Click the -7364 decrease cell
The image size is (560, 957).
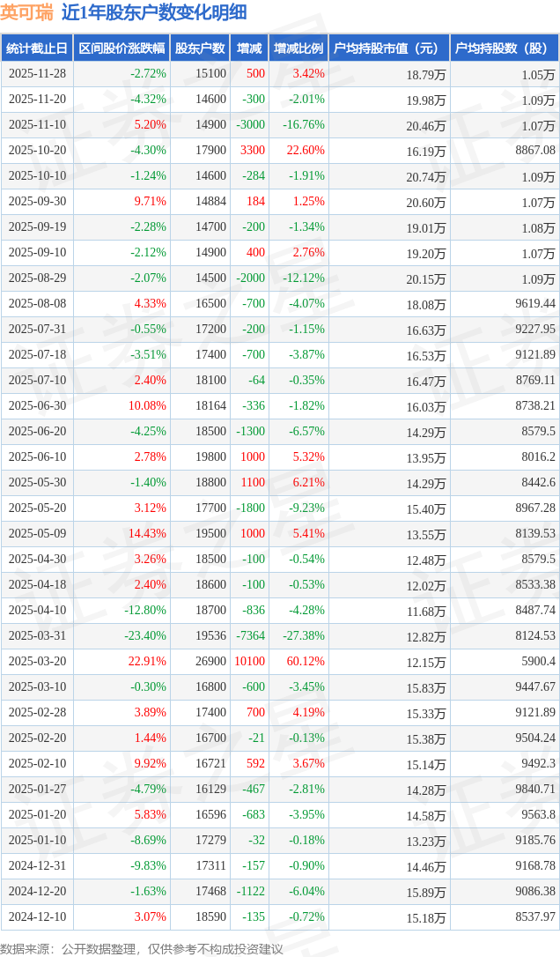click(x=250, y=636)
